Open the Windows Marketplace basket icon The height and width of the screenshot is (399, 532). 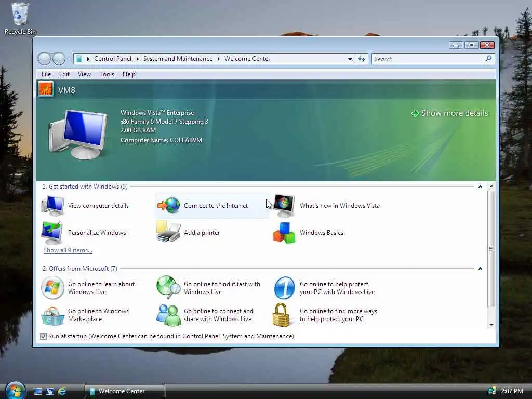[52, 315]
